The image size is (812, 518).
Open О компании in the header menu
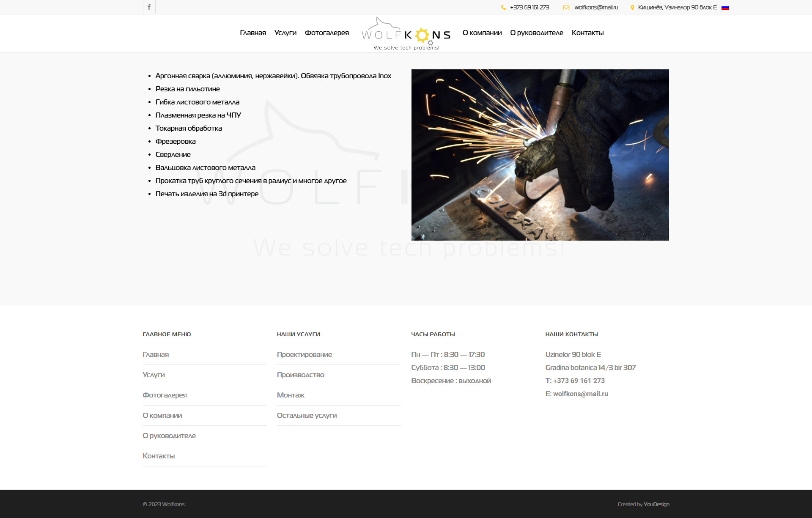[482, 33]
